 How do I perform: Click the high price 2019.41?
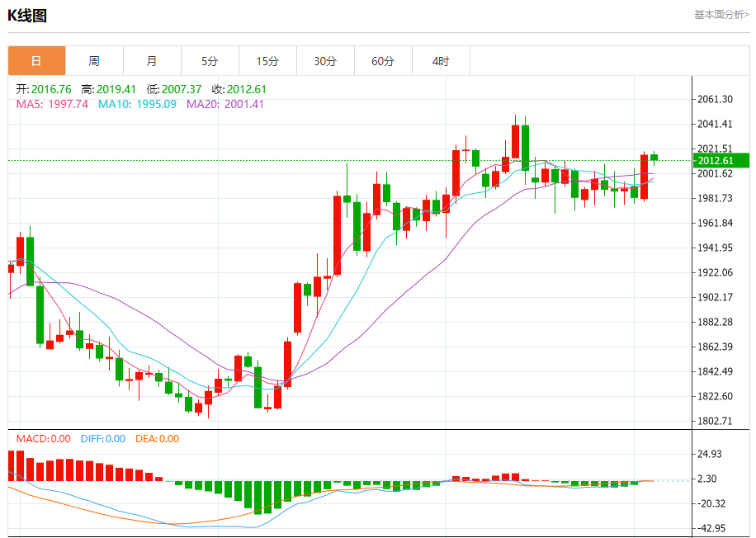point(116,89)
